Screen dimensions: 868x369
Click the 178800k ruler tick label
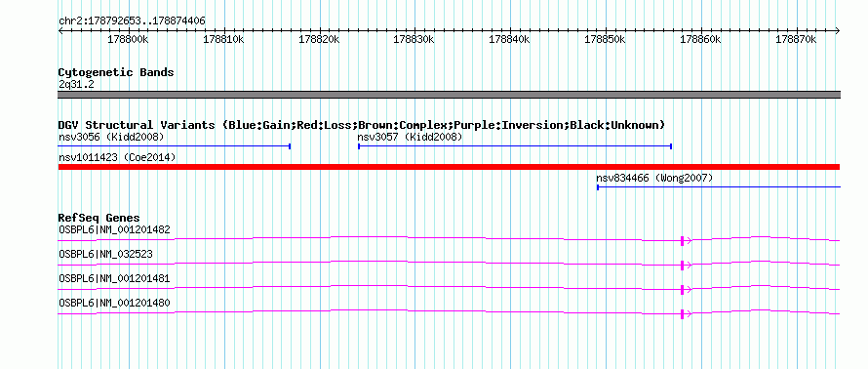point(128,40)
